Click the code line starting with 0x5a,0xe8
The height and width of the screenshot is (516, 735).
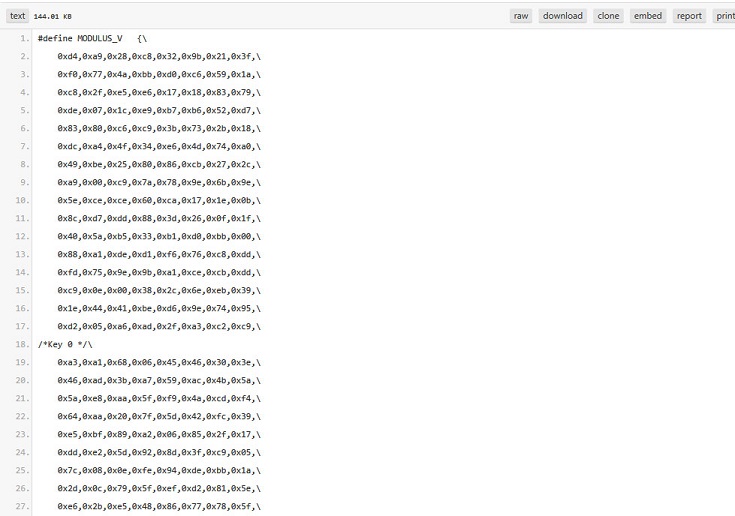[159, 398]
